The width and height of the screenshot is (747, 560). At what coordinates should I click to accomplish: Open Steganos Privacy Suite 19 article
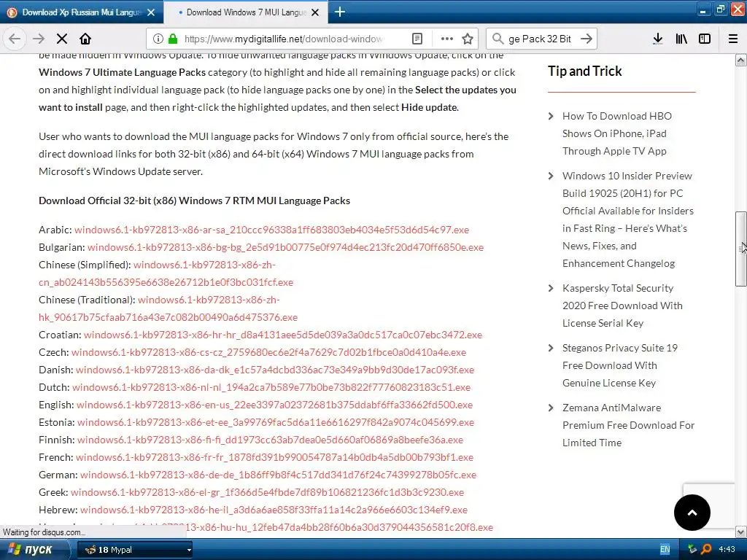coord(620,365)
